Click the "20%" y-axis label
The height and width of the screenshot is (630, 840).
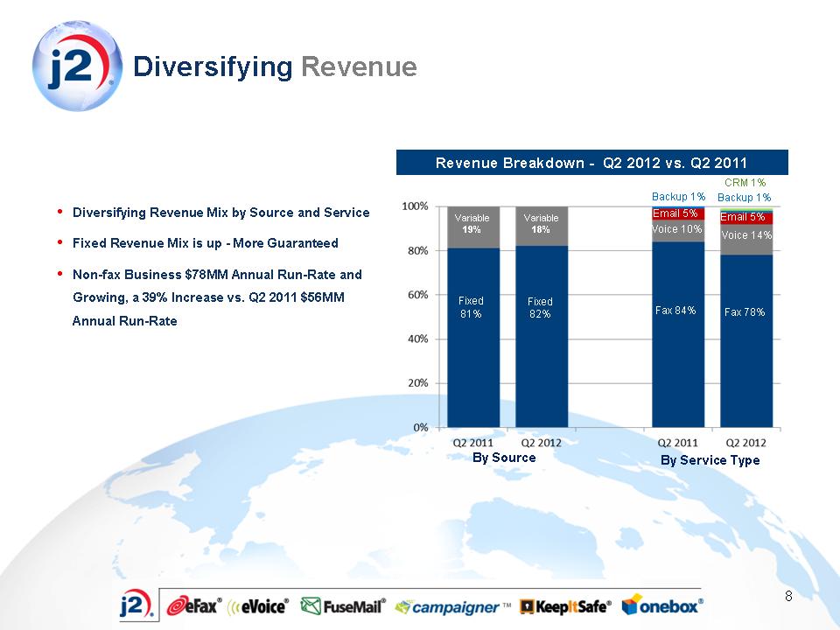tap(417, 383)
